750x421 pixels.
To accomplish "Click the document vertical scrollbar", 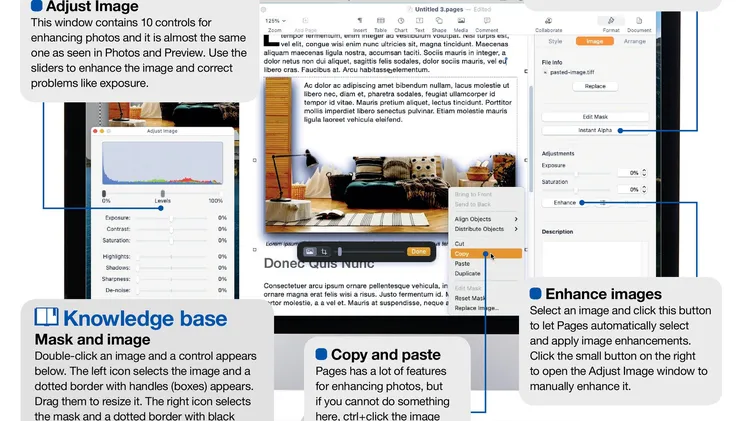I will [x=530, y=139].
